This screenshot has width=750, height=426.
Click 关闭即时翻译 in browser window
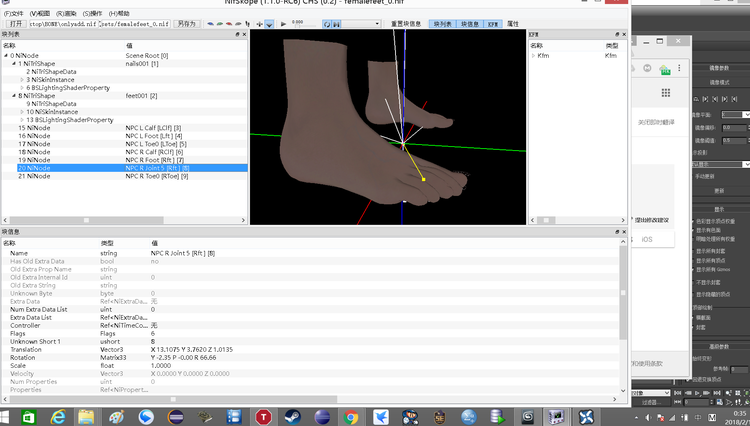[x=656, y=122]
